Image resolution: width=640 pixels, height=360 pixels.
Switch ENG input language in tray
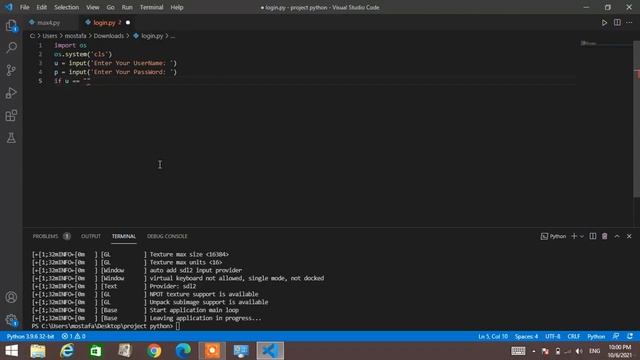pos(595,351)
